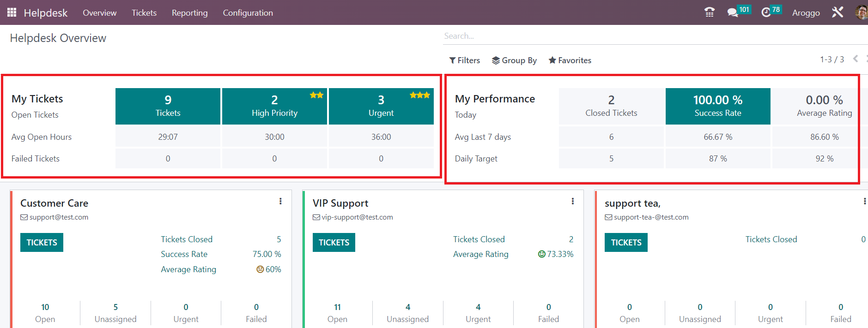Click the previous page arrow
The width and height of the screenshot is (868, 328).
point(856,59)
